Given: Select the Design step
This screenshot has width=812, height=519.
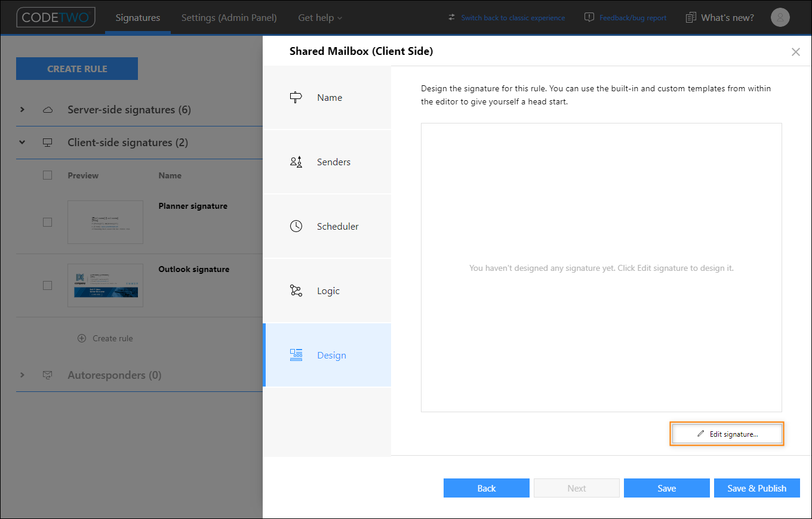Looking at the screenshot, I should 327,355.
